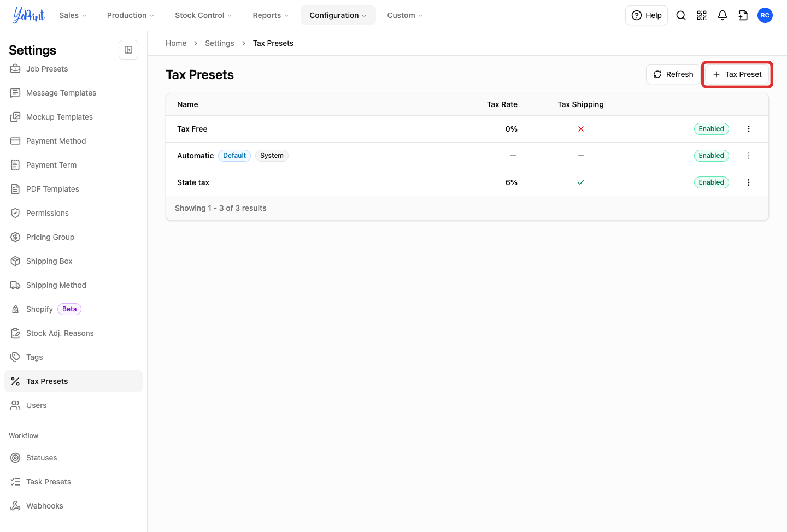The width and height of the screenshot is (787, 532).
Task: Expand the Custom dropdown menu
Action: click(405, 15)
